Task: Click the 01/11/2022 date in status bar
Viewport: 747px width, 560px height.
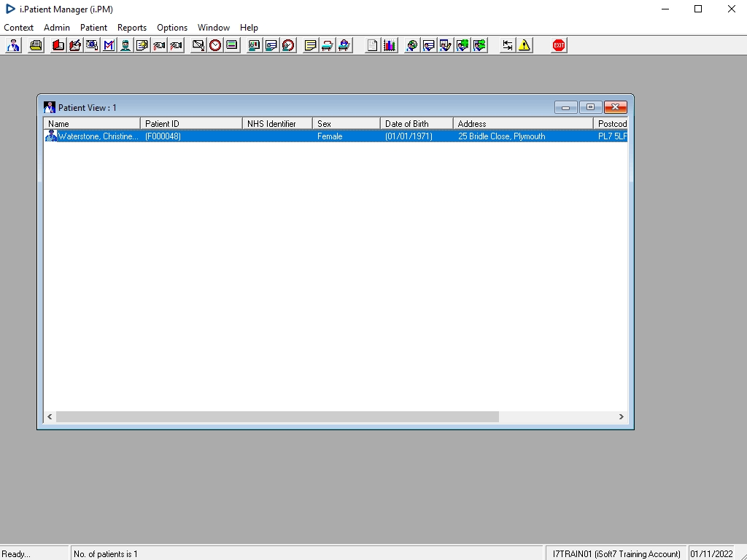Action: click(x=711, y=554)
